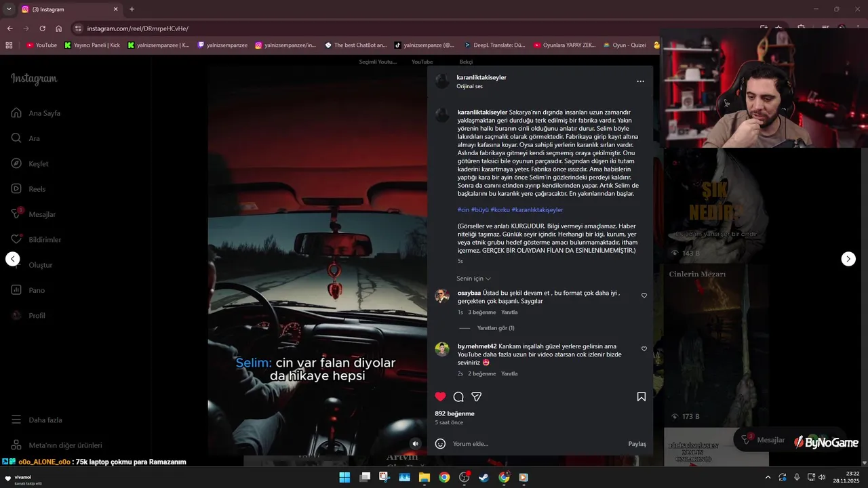Click the #büyü hashtag

pos(479,210)
